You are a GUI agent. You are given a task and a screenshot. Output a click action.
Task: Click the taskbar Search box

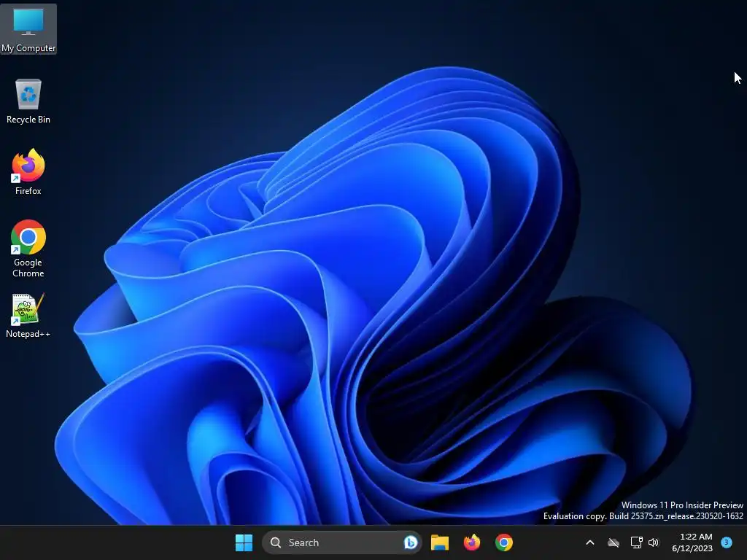341,542
